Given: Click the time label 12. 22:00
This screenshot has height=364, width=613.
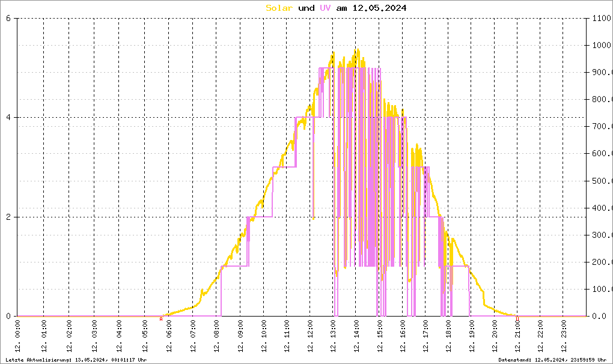Looking at the screenshot, I should (x=540, y=336).
